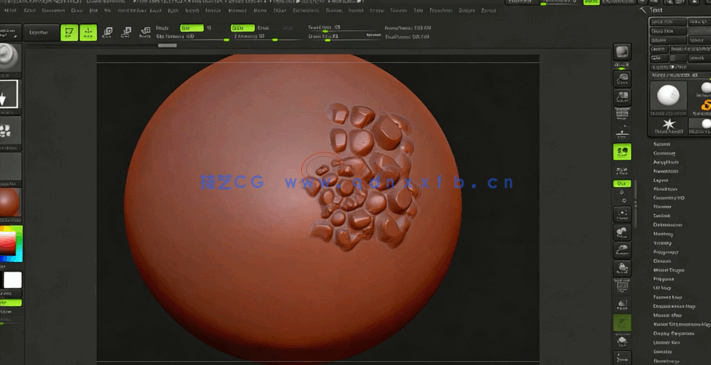Screen dimensions: 711x365
Task: Open the current brush thumbnail picker
Action: click(x=9, y=58)
